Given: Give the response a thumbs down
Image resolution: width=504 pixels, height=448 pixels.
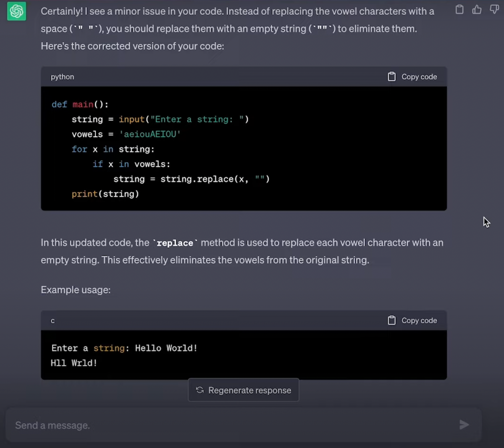Looking at the screenshot, I should 494,10.
